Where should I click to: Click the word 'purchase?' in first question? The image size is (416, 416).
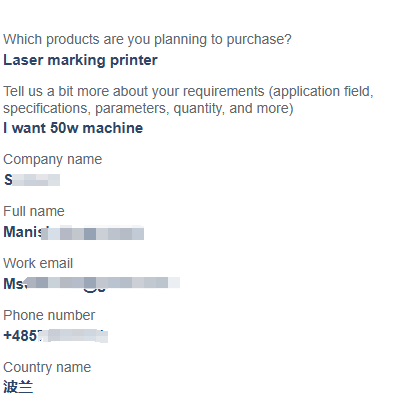[x=259, y=40]
